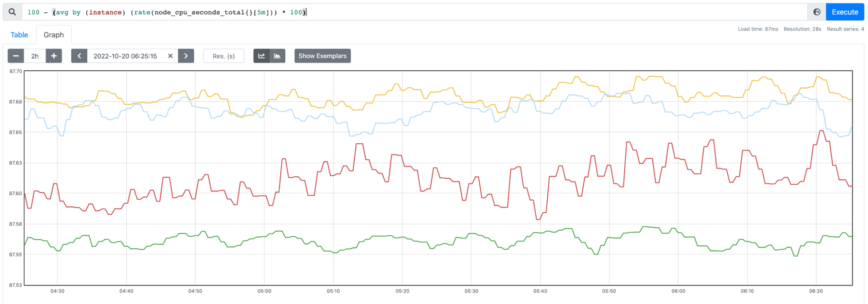Click the 87.65 y-axis label
868x304 pixels.
pos(16,132)
